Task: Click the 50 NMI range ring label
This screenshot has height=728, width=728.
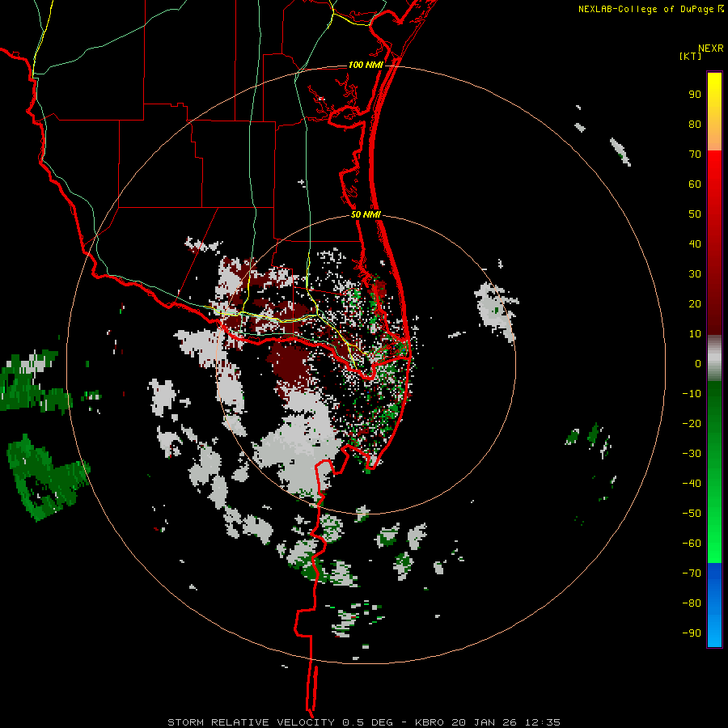Action: tap(366, 214)
